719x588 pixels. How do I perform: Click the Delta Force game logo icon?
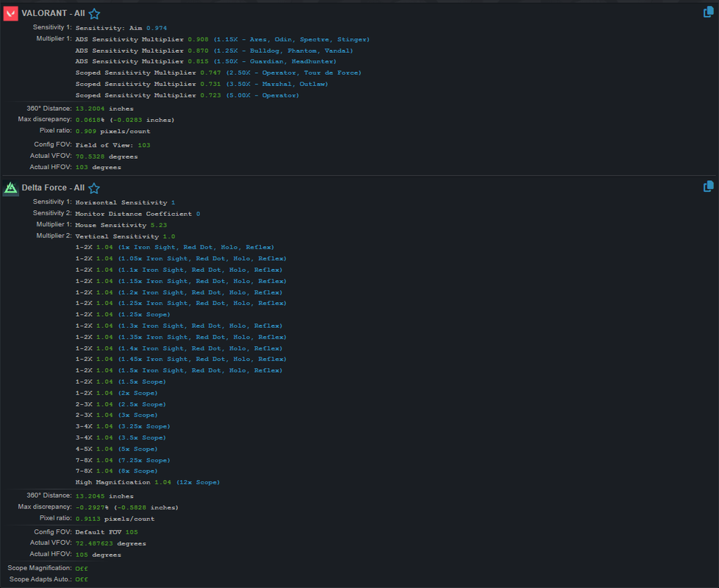10,188
